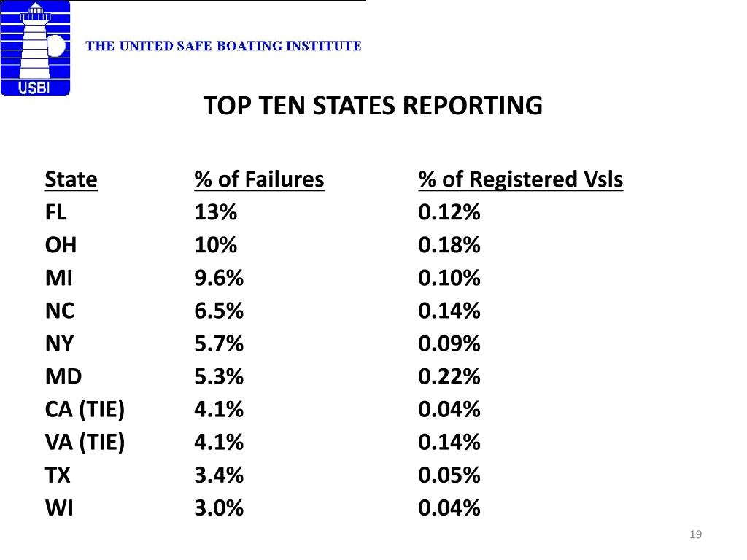
Task: Click the '% of Registered Vsls' column header
Action: point(521,179)
